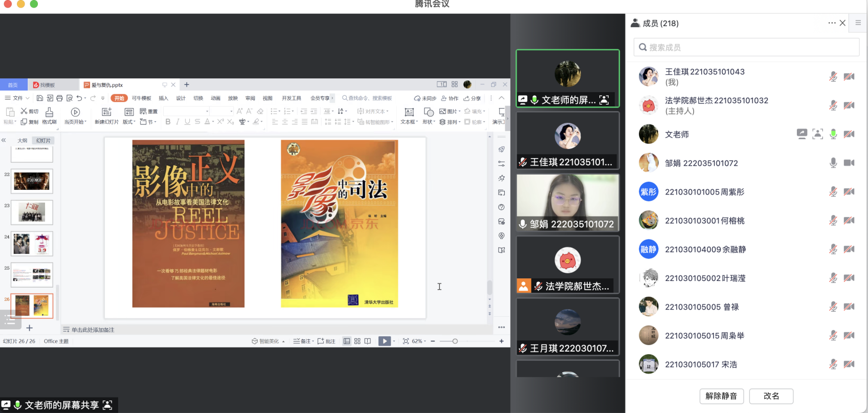Click the Share (分享) icon in WPS
The width and height of the screenshot is (868, 413).
[472, 98]
